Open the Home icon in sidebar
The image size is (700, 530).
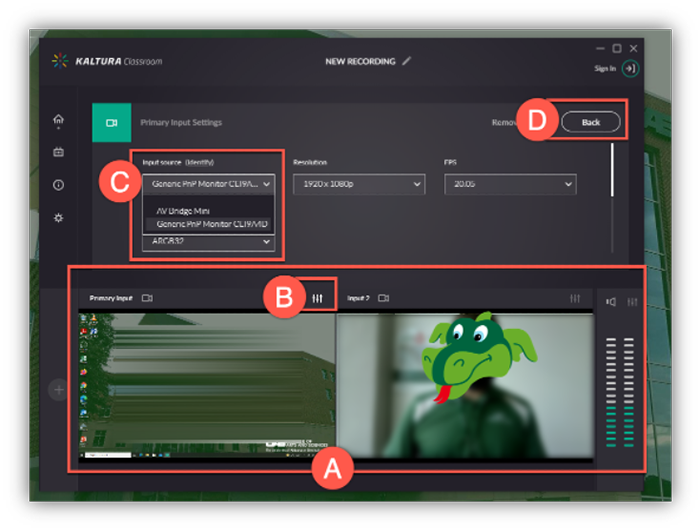click(x=58, y=120)
